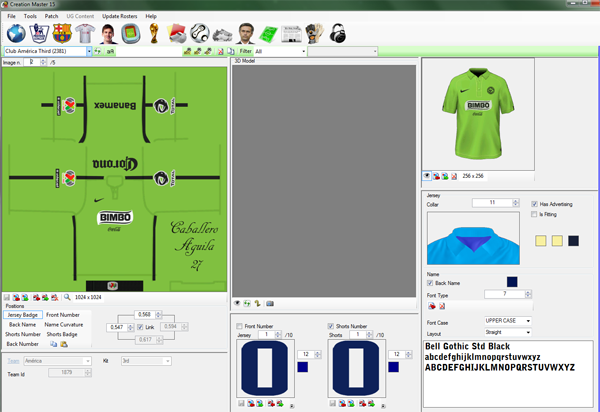Select the Back Name position

coord(23,324)
